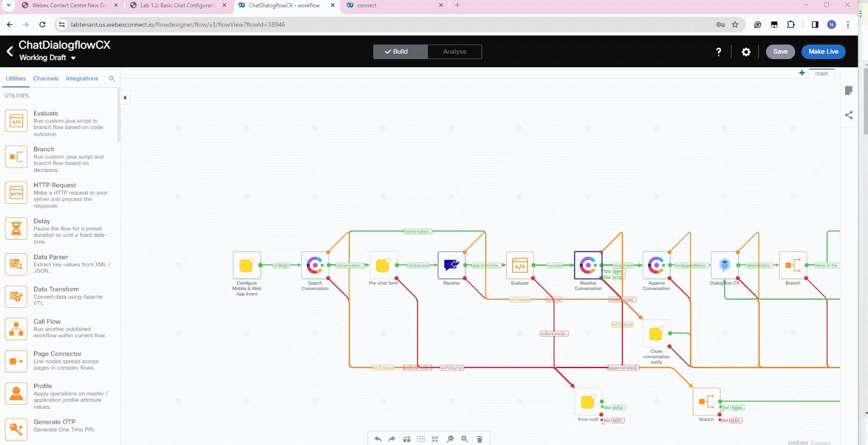Switch to the connect browser tab
This screenshot has width=868, height=445.
point(395,5)
